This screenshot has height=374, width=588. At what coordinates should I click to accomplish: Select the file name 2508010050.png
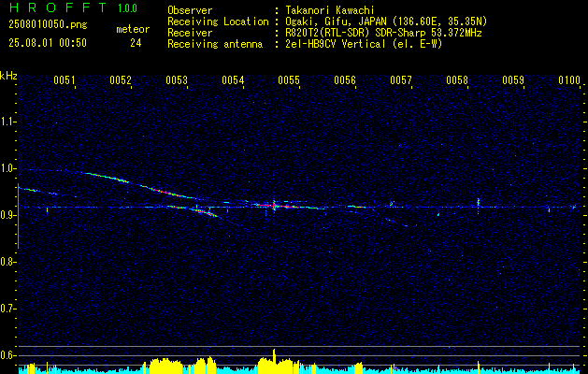(48, 25)
